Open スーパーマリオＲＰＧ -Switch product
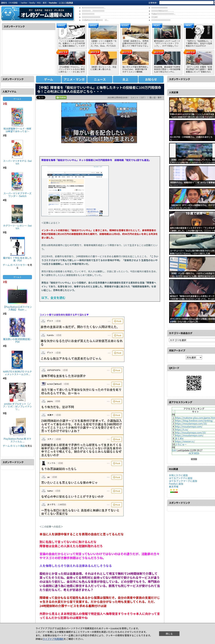The image size is (215, 644). click(x=17, y=162)
